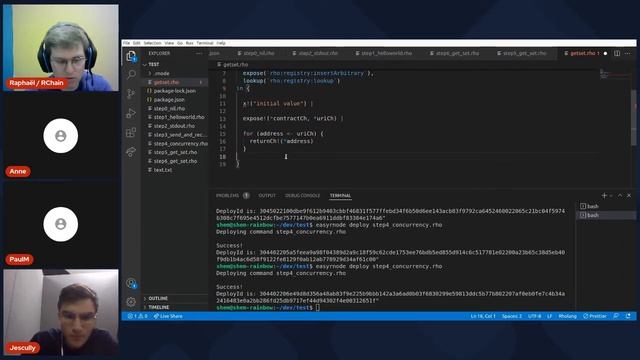Click the Prettier status bar item
Screen dimensions: 640x360
[x=595, y=316]
